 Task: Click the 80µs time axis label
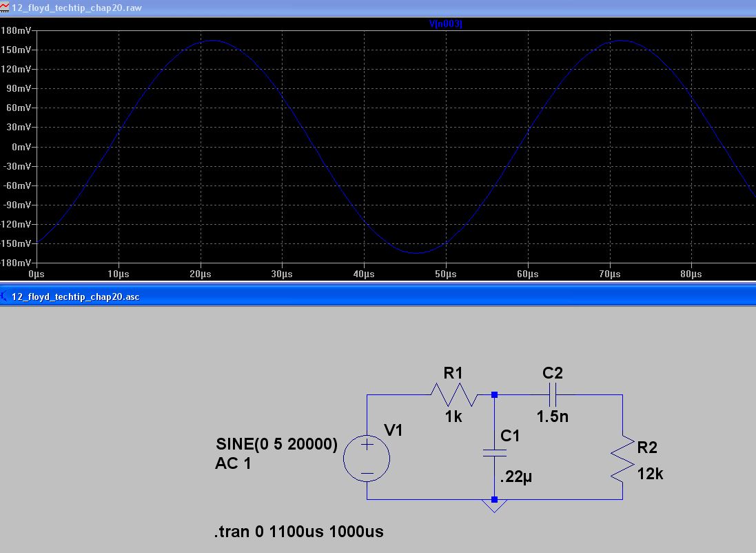pyautogui.click(x=691, y=274)
